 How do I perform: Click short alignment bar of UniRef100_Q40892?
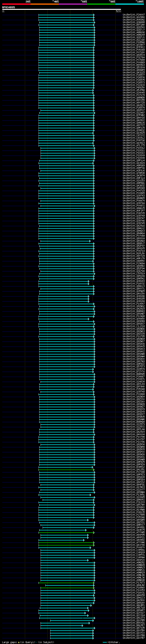point(61,540)
